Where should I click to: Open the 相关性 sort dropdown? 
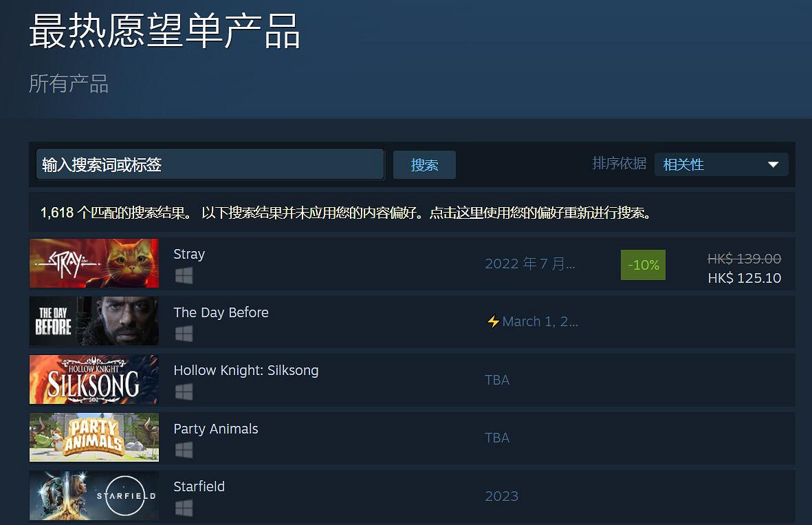[x=721, y=165]
